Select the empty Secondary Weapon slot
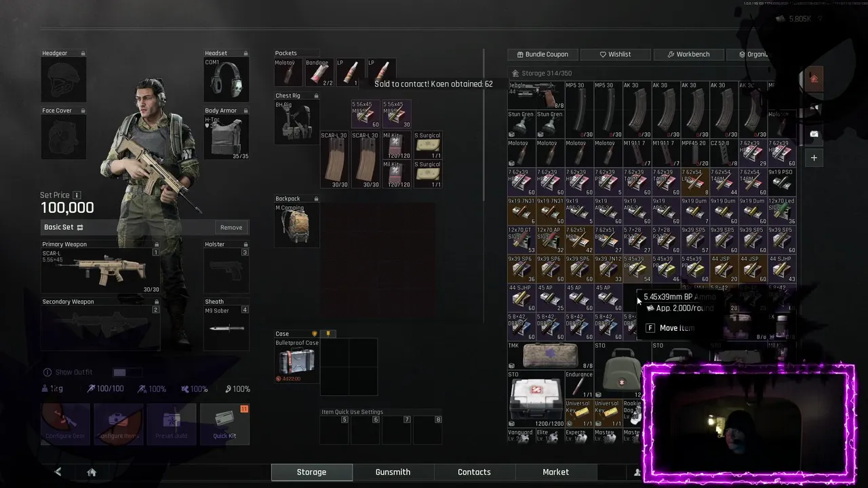Viewport: 868px width, 488px height. pos(100,328)
